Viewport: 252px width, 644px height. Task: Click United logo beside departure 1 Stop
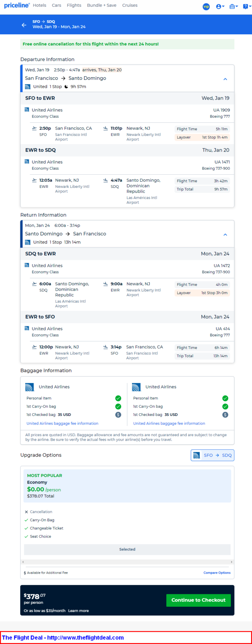click(27, 87)
